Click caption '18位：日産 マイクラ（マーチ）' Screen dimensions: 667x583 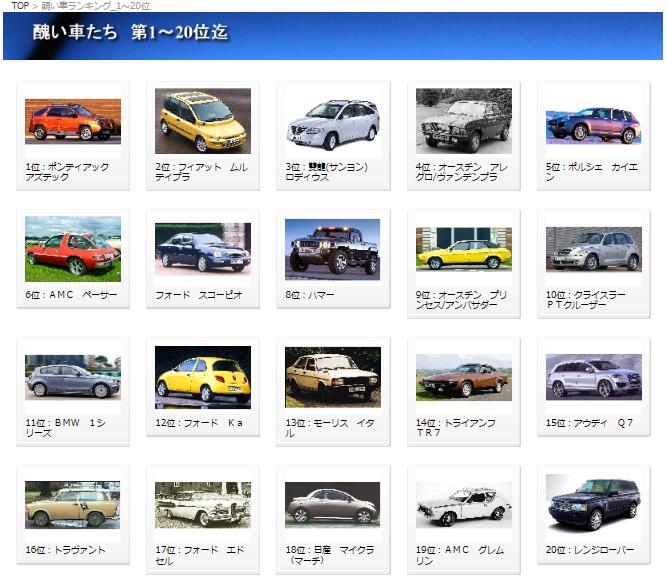330,555
